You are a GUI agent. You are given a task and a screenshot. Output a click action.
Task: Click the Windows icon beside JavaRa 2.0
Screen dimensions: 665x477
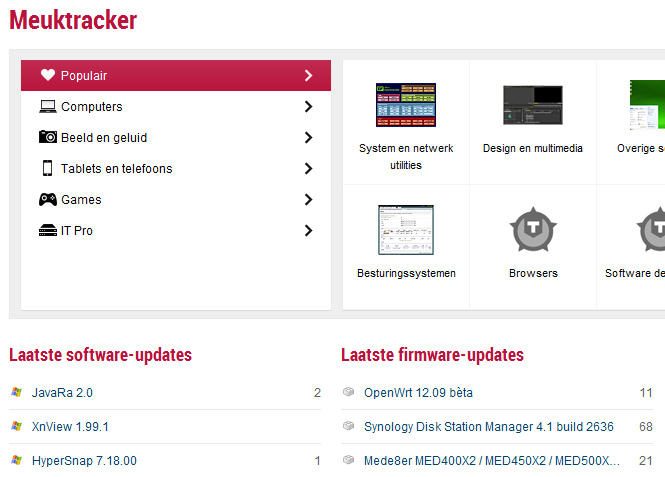17,392
